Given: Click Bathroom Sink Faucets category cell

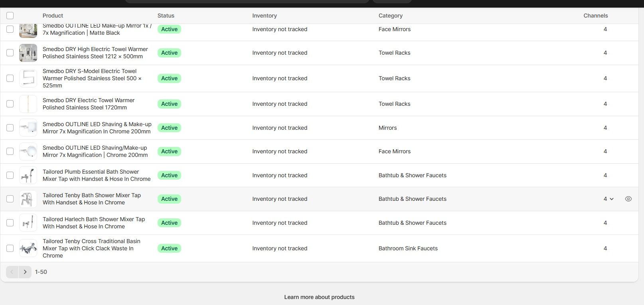Looking at the screenshot, I should [x=408, y=248].
